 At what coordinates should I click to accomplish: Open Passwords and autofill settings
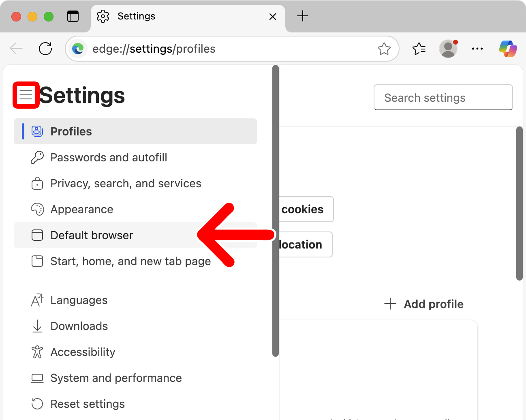coord(109,157)
